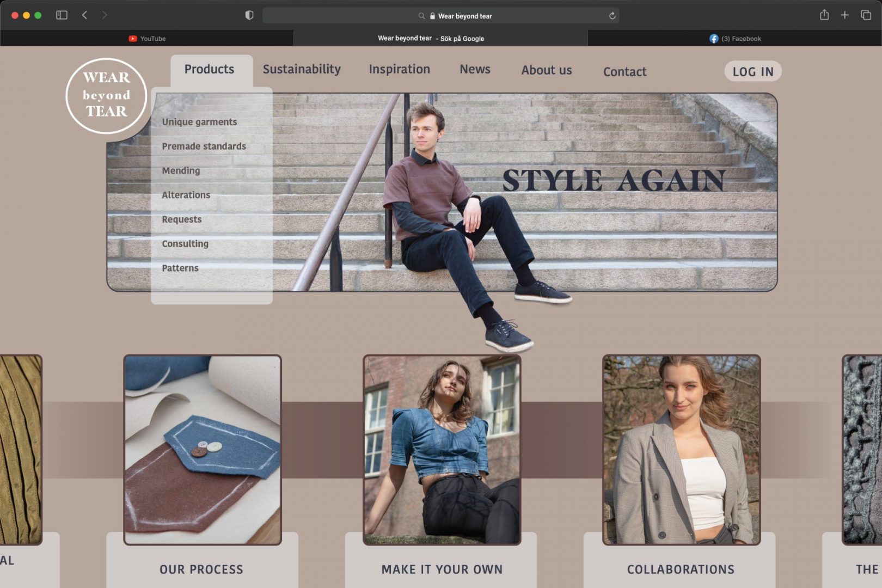Go forward with the forward arrow
The image size is (882, 588).
click(105, 15)
